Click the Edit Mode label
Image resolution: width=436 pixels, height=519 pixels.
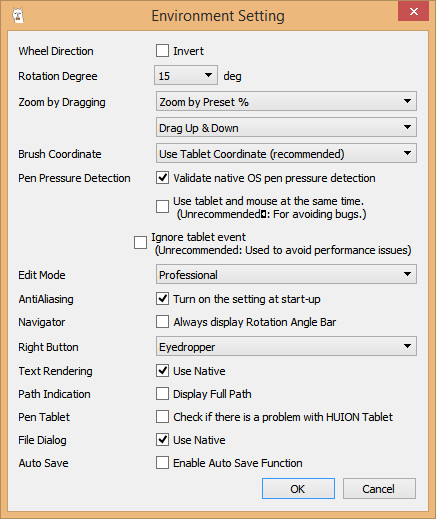[42, 275]
